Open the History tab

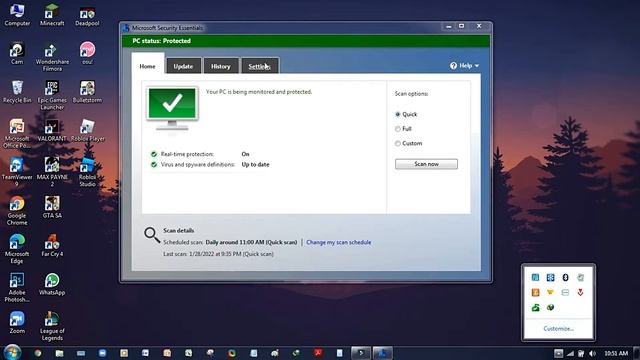tap(220, 66)
